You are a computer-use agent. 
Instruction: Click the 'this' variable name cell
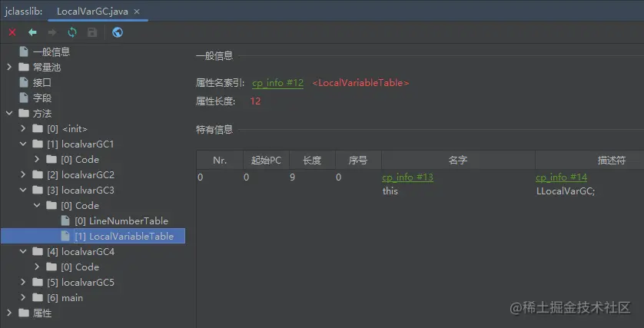click(x=390, y=191)
